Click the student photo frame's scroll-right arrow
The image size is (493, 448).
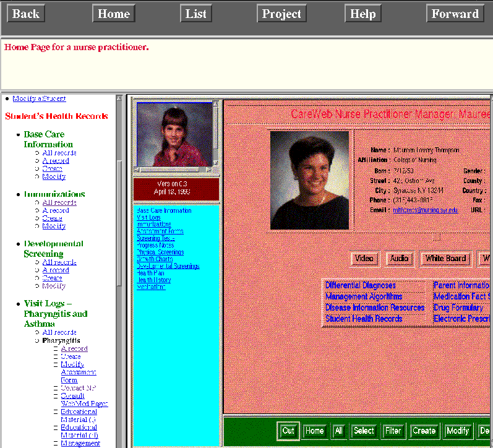coord(209,170)
